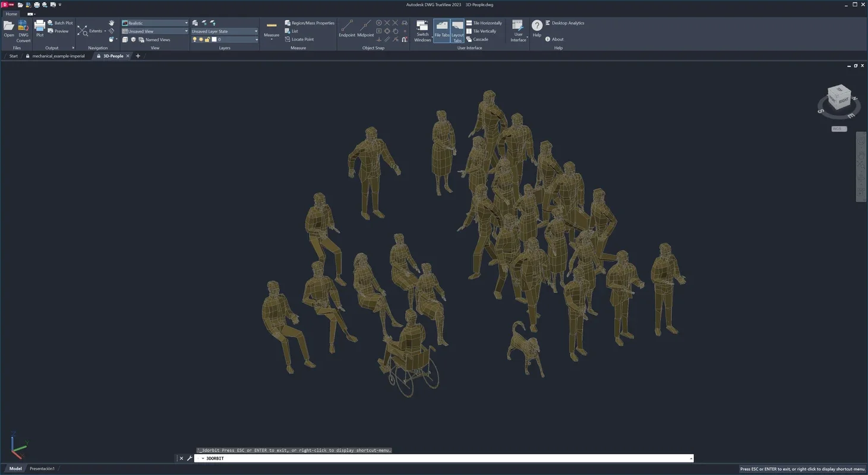Viewport: 868px width, 475px height.
Task: Switch to the Start file tab
Action: (13, 56)
